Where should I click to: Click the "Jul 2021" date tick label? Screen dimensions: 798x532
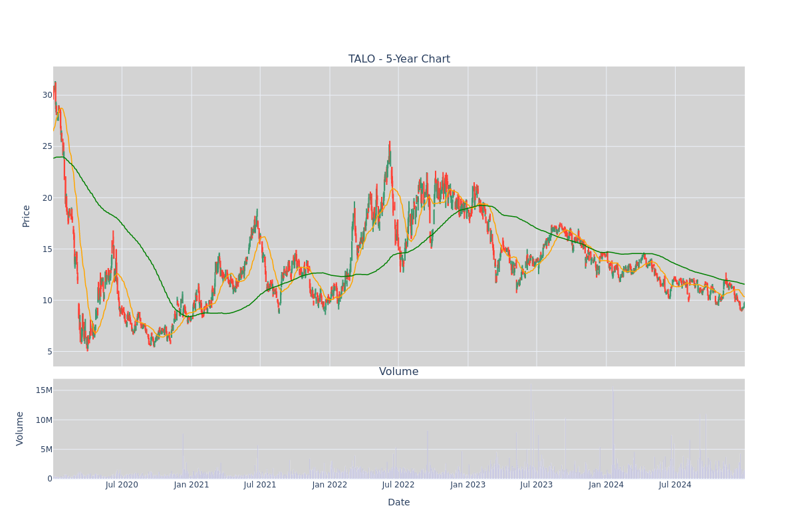point(260,485)
